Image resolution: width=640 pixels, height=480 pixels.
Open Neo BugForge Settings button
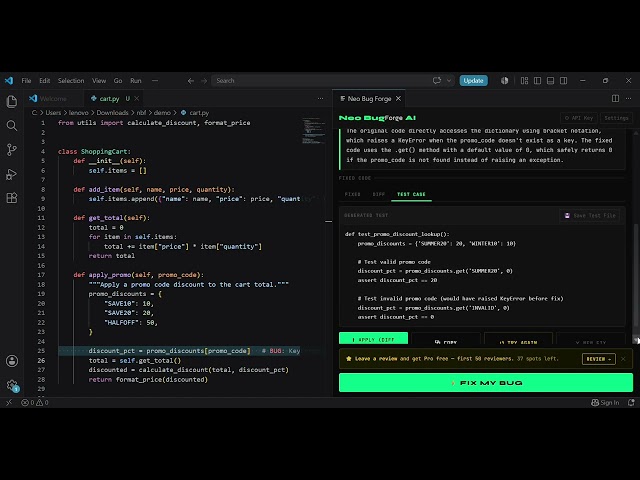click(x=616, y=118)
